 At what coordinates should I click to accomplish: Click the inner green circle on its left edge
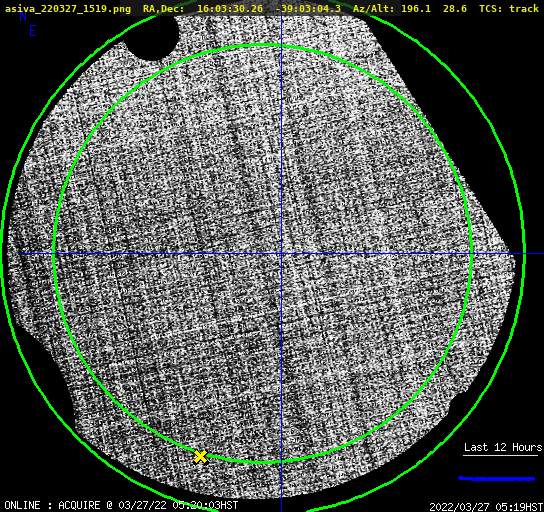pos(54,254)
